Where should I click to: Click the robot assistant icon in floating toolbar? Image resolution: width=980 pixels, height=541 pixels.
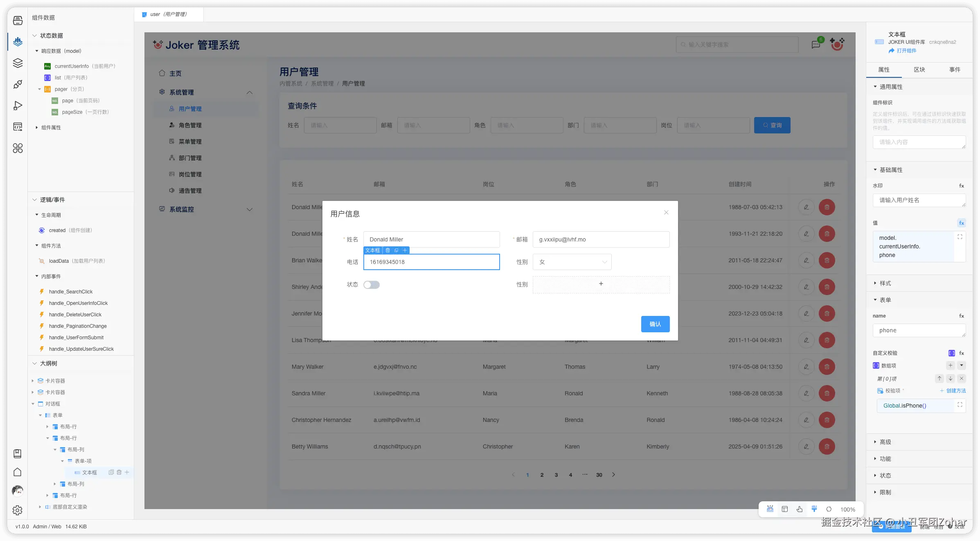[x=770, y=509]
